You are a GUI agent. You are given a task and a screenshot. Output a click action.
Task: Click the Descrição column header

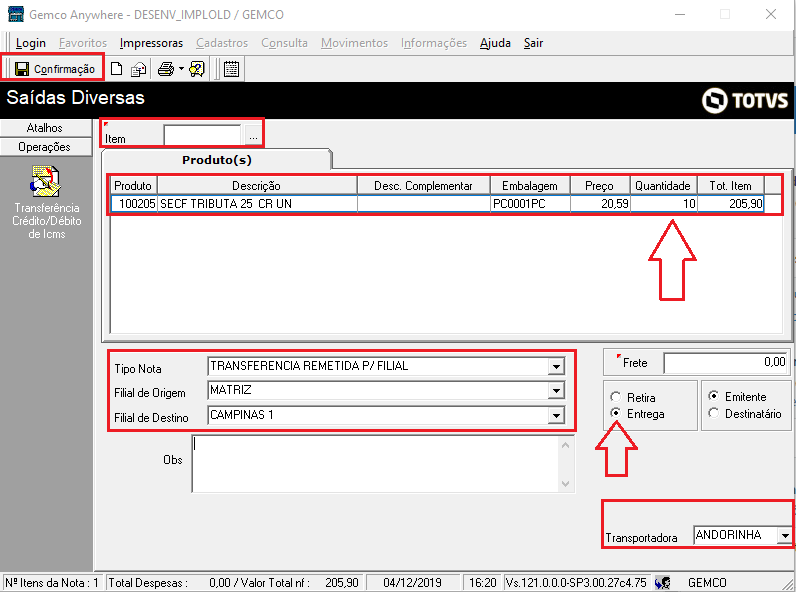[x=257, y=185]
